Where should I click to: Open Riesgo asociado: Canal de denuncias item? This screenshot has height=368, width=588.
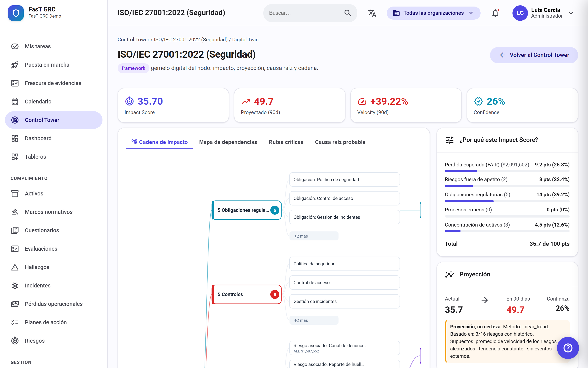pyautogui.click(x=344, y=348)
